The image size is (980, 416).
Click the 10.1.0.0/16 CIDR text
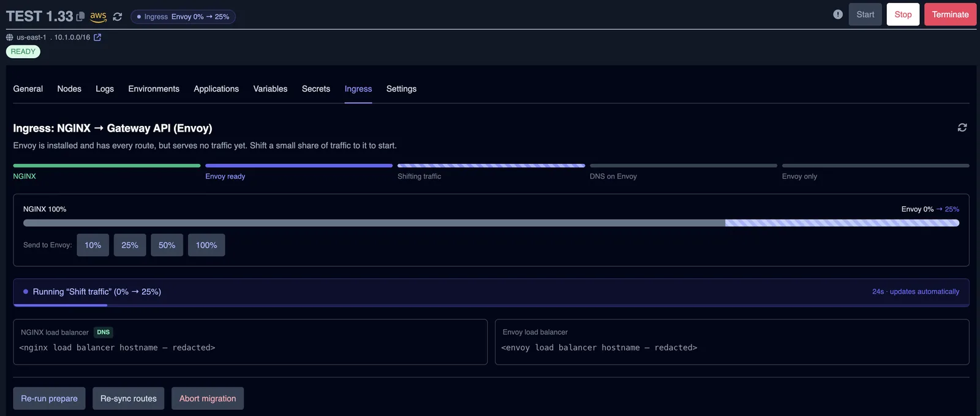click(x=72, y=37)
